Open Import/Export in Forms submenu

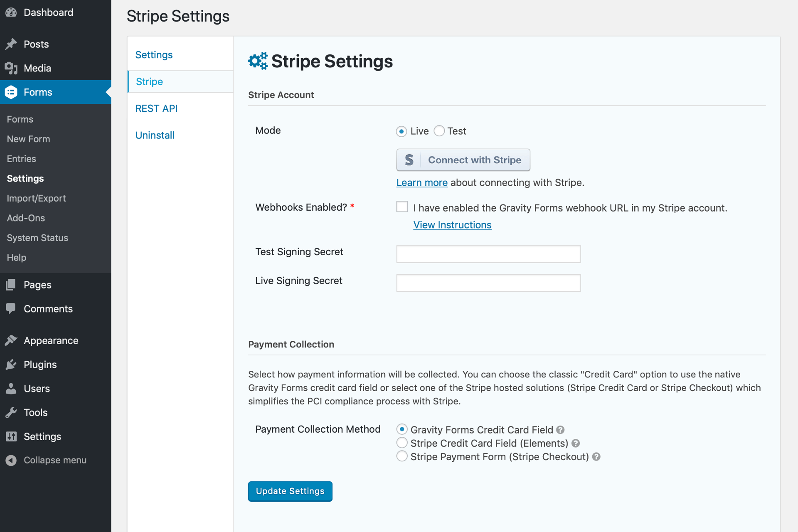[36, 198]
